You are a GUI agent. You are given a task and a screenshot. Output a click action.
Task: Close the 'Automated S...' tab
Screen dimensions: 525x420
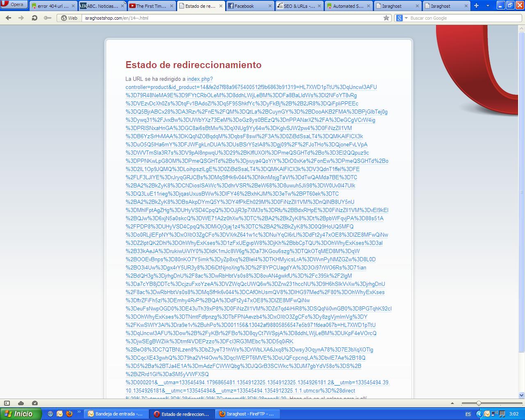point(368,6)
